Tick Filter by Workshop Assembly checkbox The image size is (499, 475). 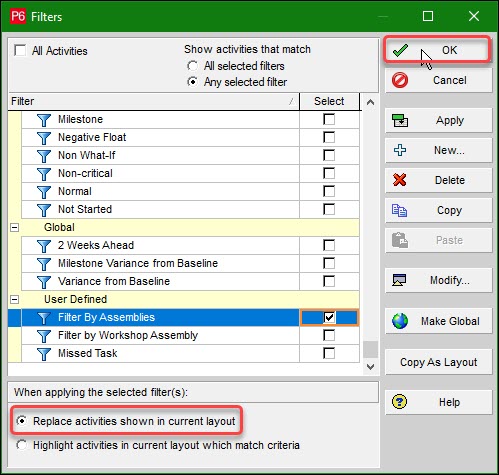329,335
